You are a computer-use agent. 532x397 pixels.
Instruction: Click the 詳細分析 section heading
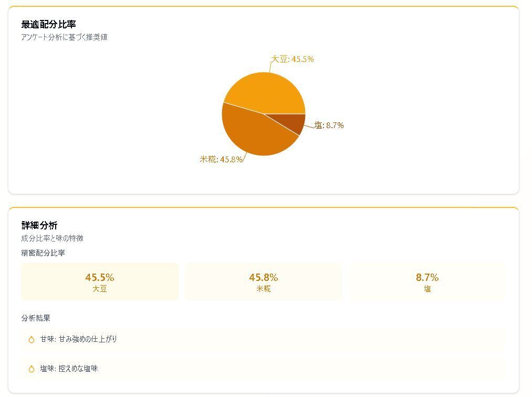click(39, 225)
